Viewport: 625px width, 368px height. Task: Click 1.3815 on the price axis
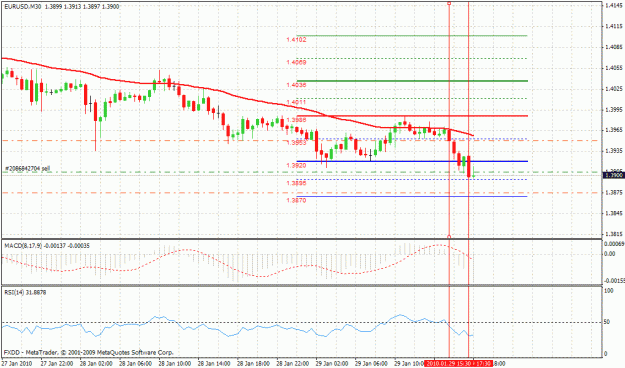click(614, 234)
